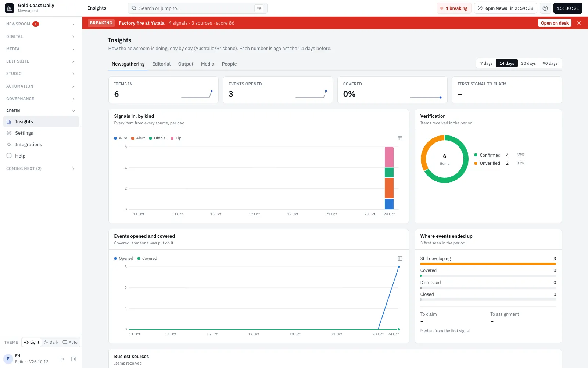The image size is (588, 368).
Task: Click the Still developing progress bar
Action: [x=488, y=264]
